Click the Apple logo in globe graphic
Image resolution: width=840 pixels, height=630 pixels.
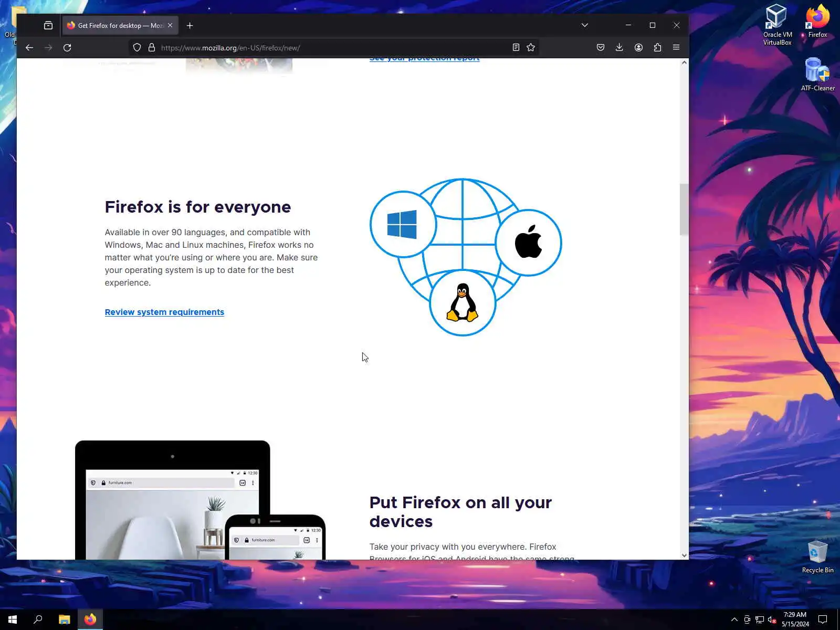pyautogui.click(x=528, y=243)
